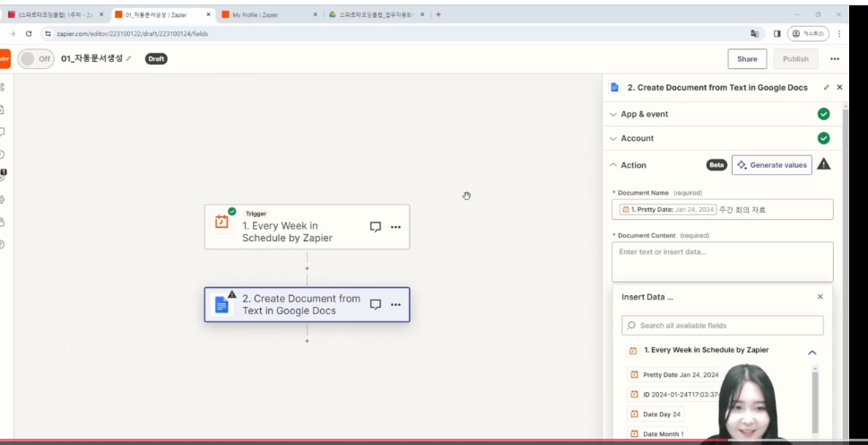868x445 pixels.
Task: Click the sidebar icon with badge 1
Action: (3, 176)
